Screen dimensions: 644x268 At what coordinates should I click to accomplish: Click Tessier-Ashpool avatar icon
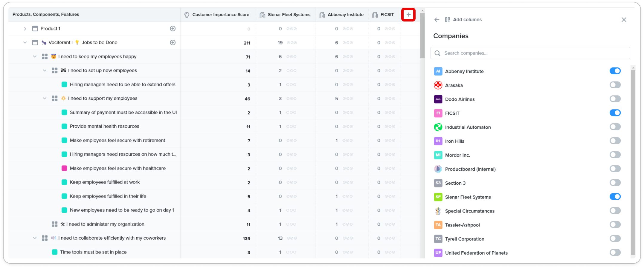tap(438, 225)
